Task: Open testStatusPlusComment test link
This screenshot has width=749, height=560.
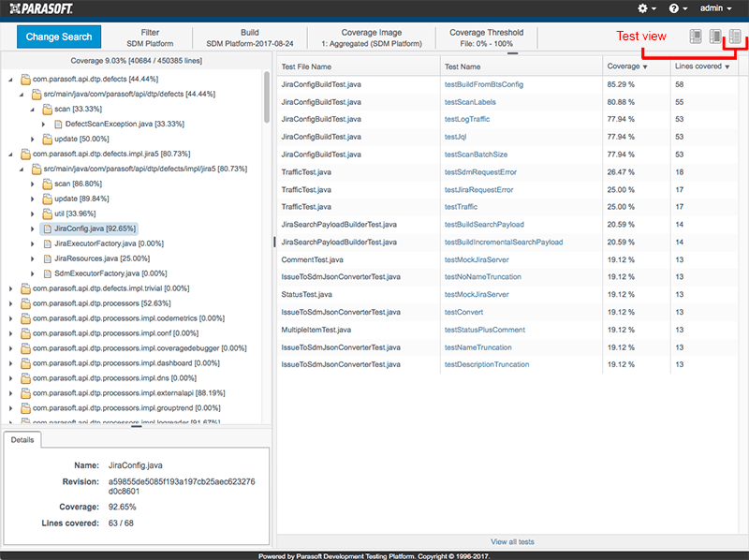Action: point(485,330)
